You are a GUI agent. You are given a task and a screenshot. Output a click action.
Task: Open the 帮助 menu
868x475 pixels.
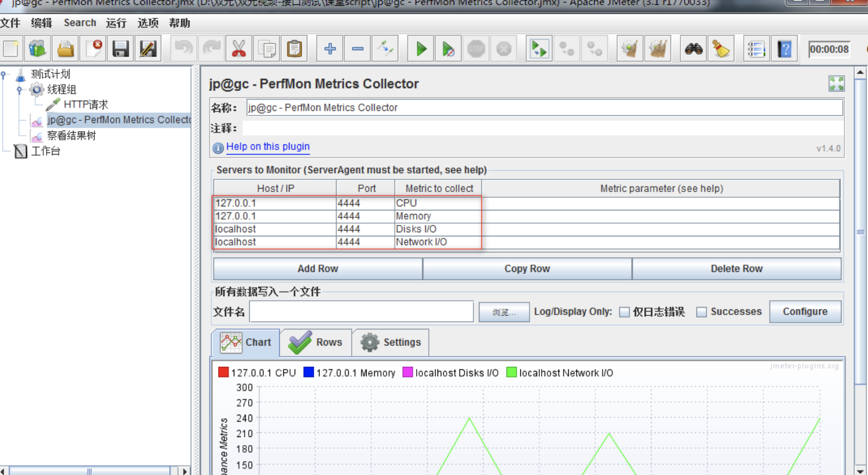coord(180,23)
